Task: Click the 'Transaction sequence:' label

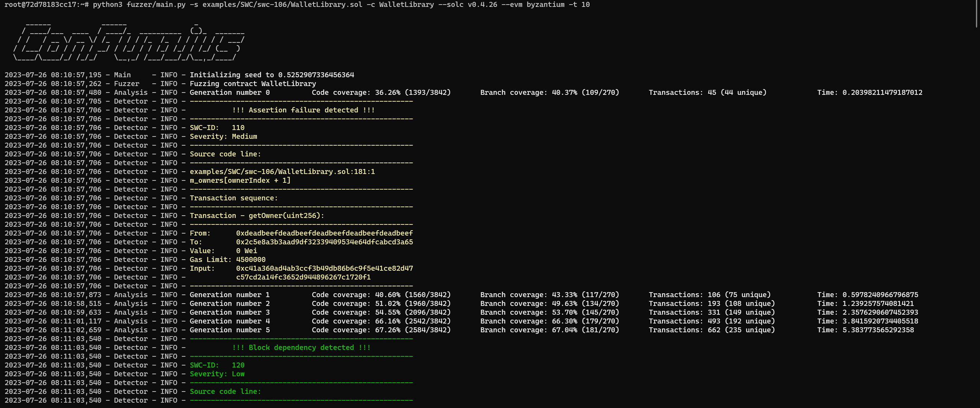Action: (x=234, y=198)
